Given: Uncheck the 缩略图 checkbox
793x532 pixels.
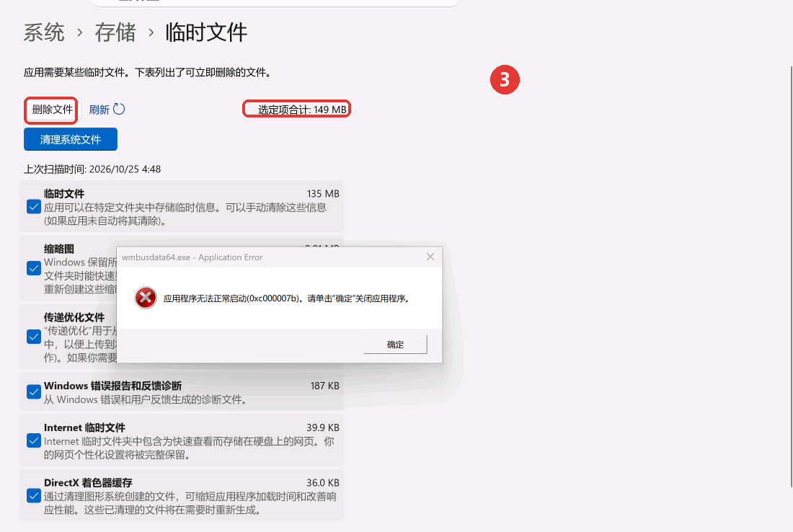Looking at the screenshot, I should tap(34, 269).
